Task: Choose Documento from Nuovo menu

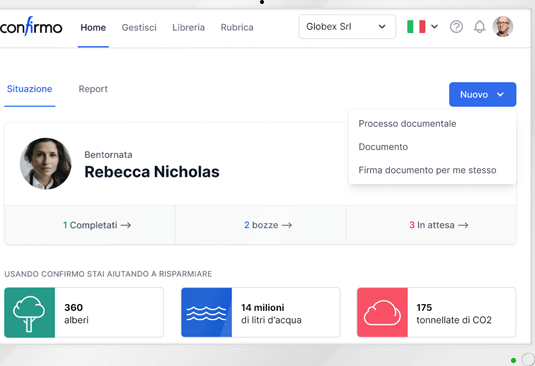Action: [383, 147]
